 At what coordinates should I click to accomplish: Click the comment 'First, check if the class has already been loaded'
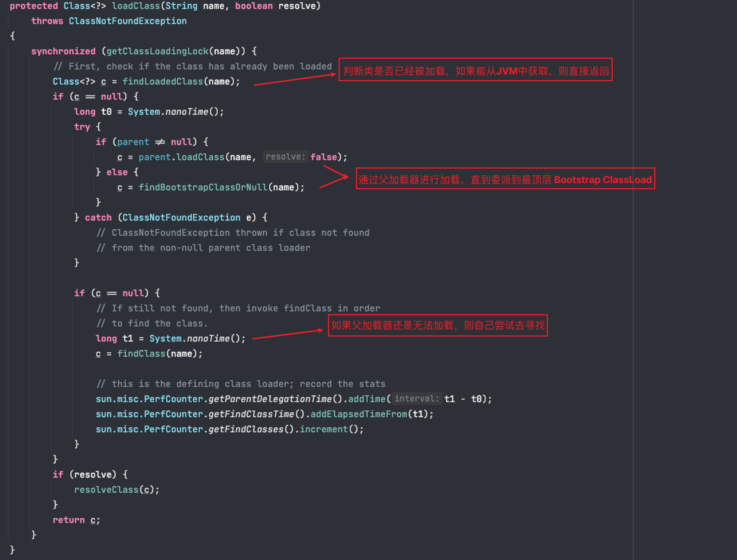click(193, 67)
